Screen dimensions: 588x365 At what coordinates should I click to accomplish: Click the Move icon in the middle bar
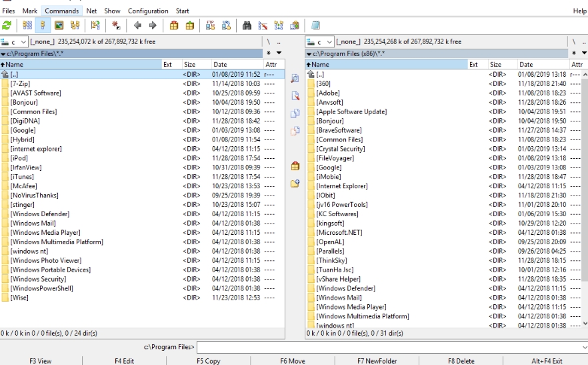pyautogui.click(x=295, y=131)
